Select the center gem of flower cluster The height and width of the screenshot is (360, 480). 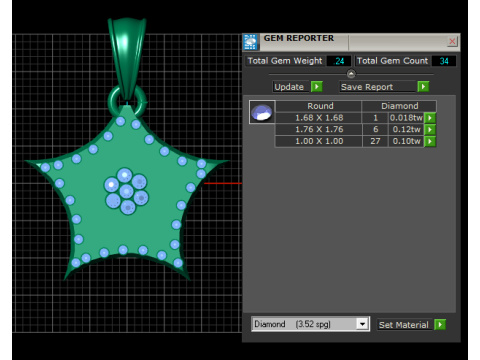pyautogui.click(x=126, y=191)
